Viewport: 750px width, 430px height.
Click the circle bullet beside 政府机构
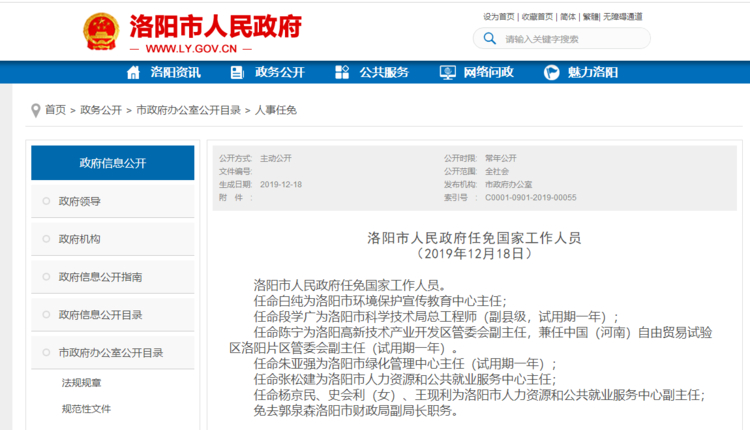(x=46, y=239)
